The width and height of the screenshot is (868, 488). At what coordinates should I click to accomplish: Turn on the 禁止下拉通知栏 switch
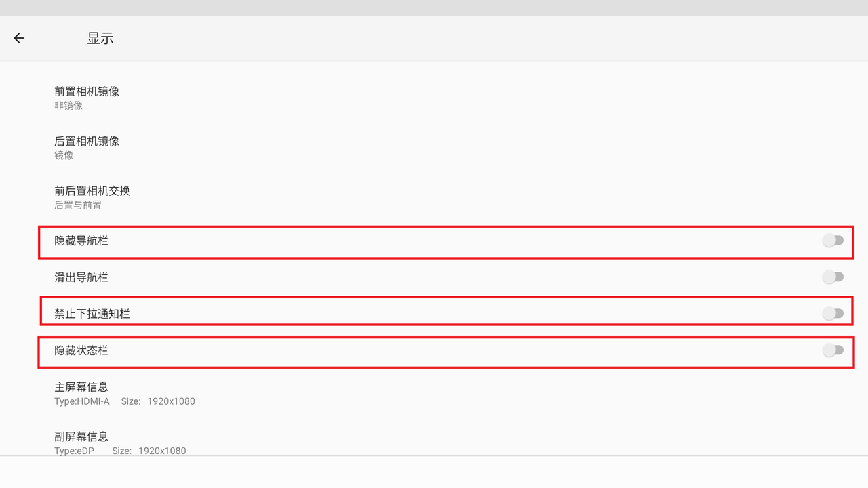(x=833, y=313)
